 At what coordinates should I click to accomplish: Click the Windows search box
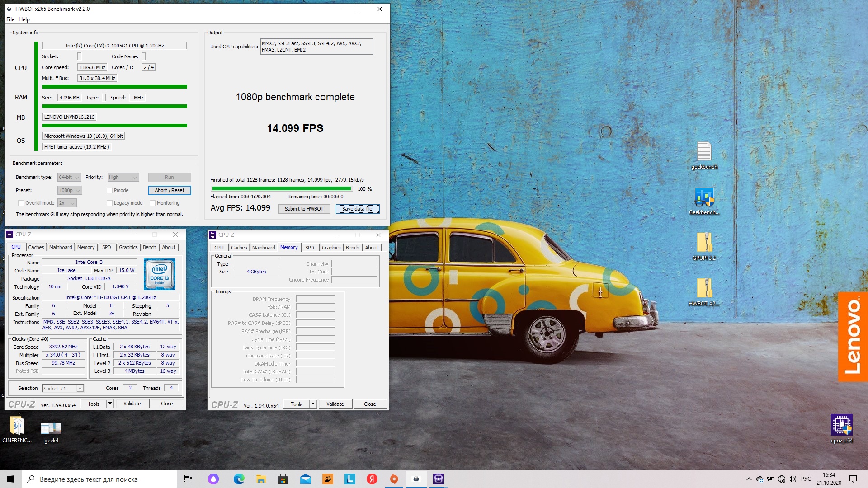[99, 479]
